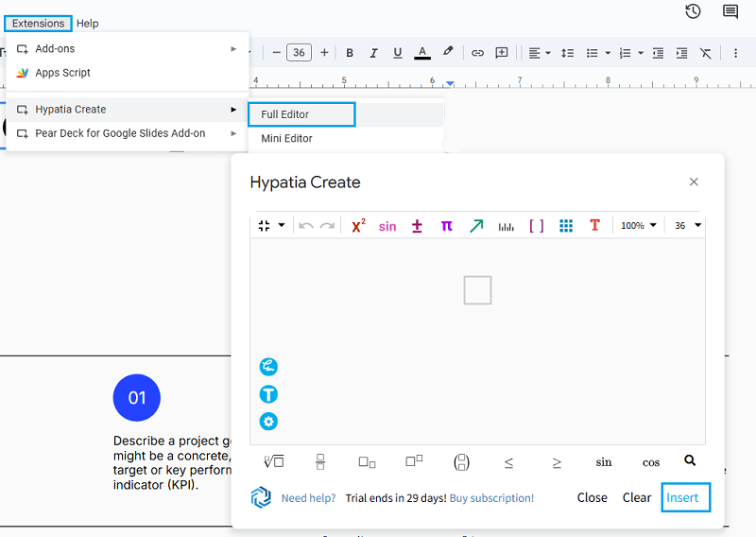This screenshot has height=537, width=756.
Task: Apply numbered list
Action: pos(625,53)
